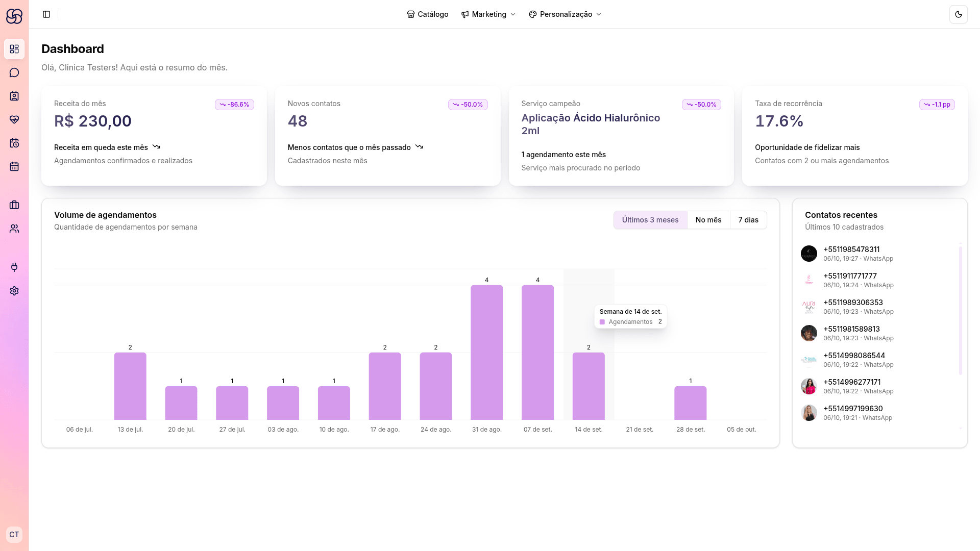
Task: Click avatar of contact +5511985478311
Action: tap(809, 254)
